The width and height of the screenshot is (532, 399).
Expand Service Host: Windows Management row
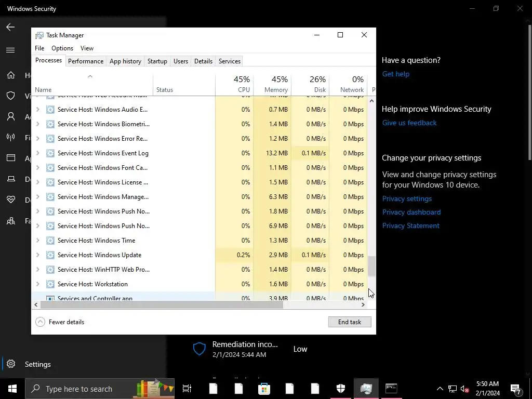tap(37, 197)
